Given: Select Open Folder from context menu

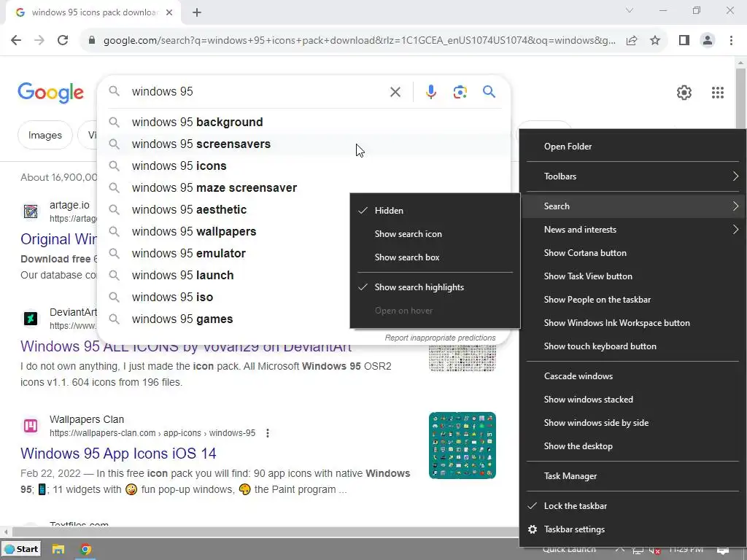Looking at the screenshot, I should (x=632, y=147).
